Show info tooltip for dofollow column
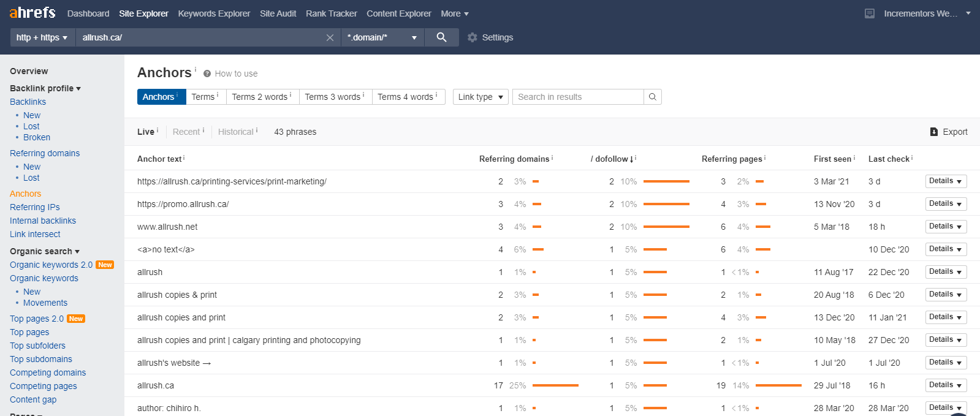Viewport: 980px width, 416px height. (636, 157)
